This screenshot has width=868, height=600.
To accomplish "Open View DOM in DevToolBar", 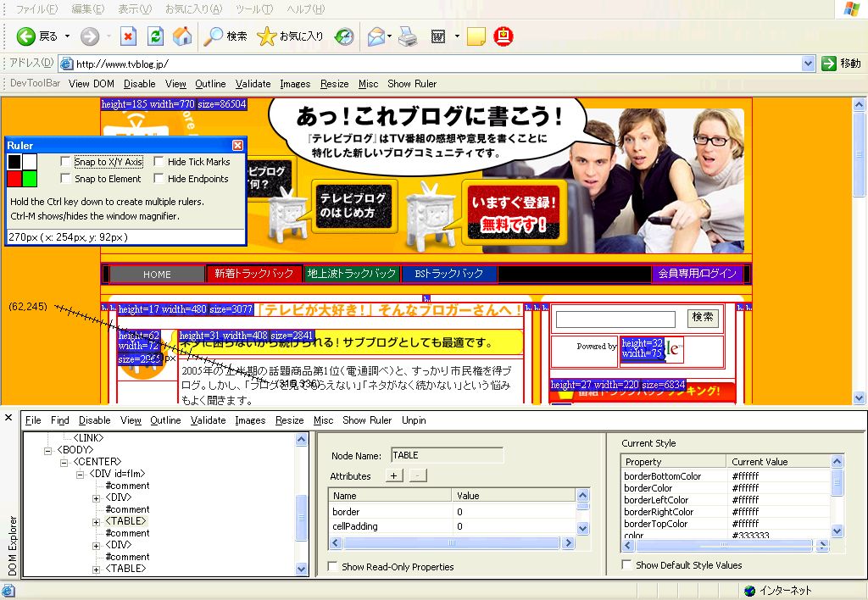I will [92, 84].
